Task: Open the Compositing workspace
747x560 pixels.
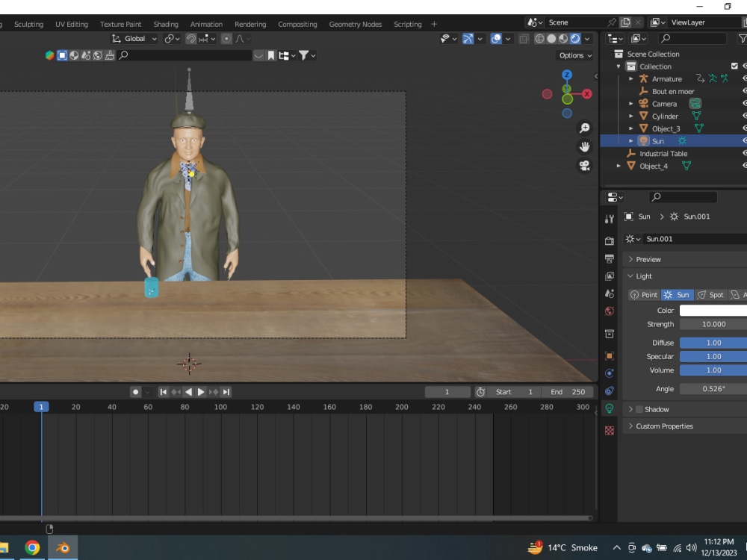Action: [297, 23]
